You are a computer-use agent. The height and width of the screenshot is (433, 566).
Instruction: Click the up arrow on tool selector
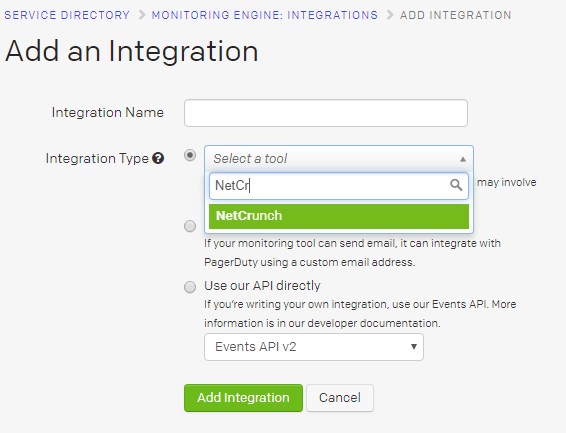pyautogui.click(x=463, y=159)
